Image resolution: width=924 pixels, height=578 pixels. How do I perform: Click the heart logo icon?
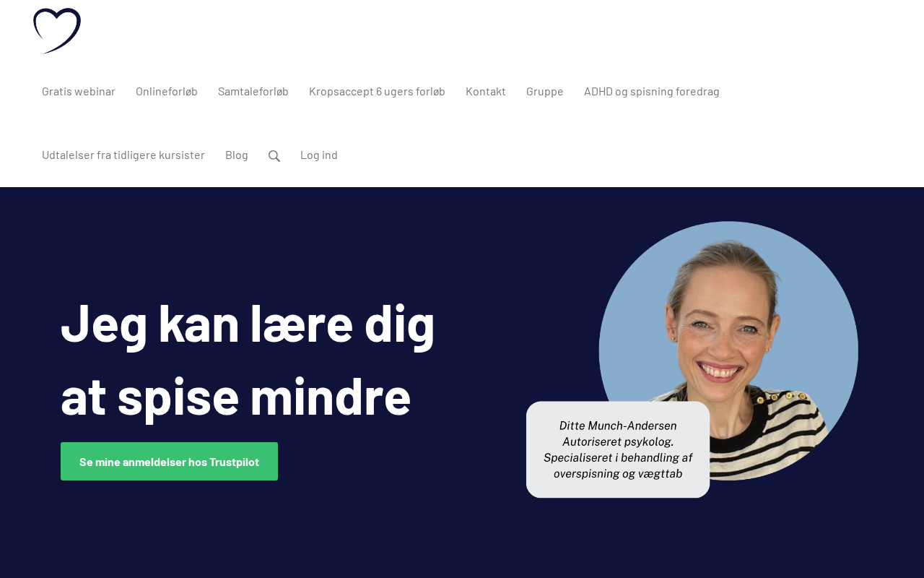[57, 31]
